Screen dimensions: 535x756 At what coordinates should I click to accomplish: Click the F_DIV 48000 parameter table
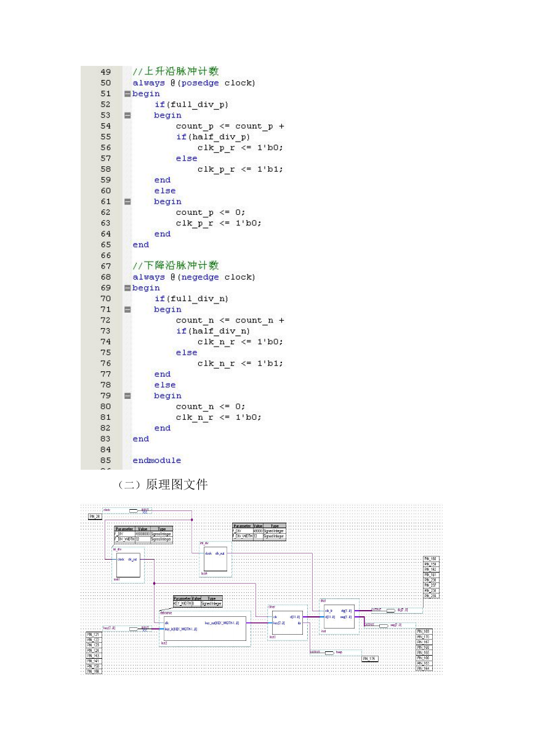coord(259,532)
